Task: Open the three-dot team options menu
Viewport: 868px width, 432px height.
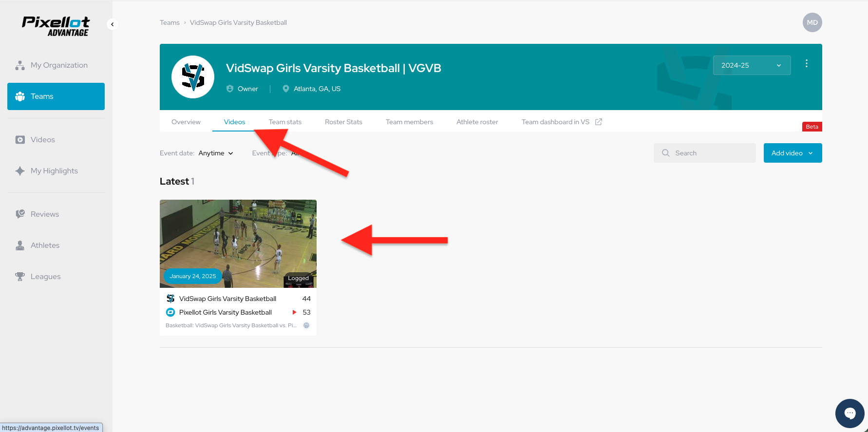Action: point(807,64)
